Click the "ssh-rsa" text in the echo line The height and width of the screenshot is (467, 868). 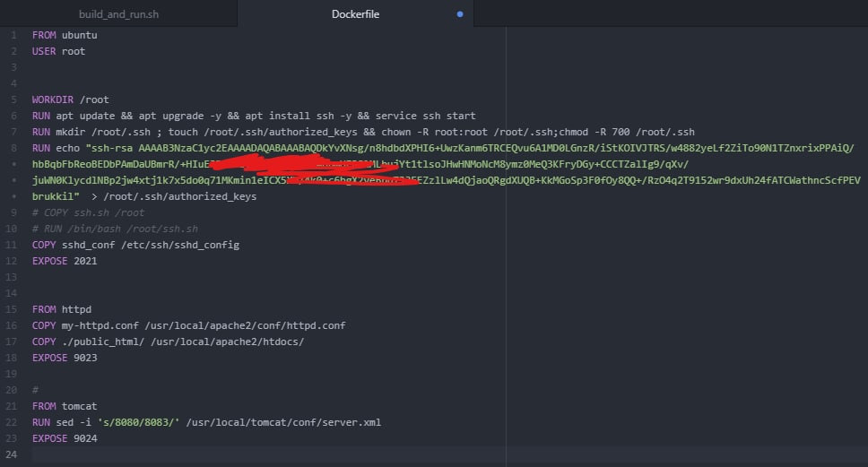[112, 148]
